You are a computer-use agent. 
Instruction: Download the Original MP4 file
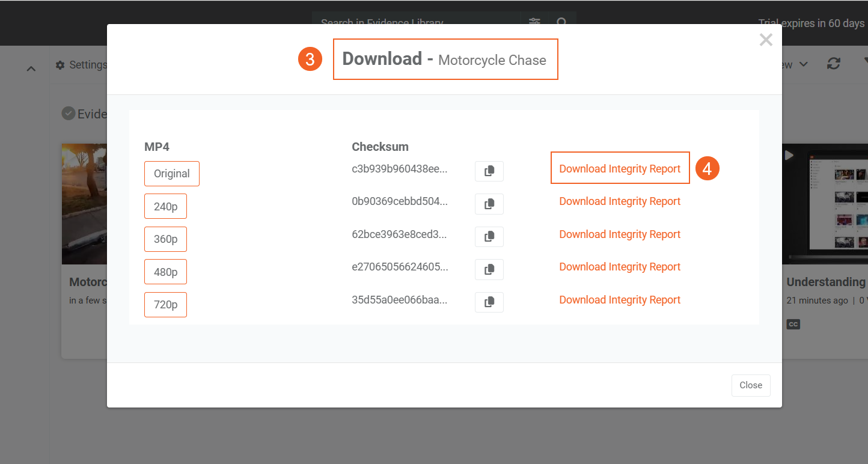pyautogui.click(x=171, y=174)
